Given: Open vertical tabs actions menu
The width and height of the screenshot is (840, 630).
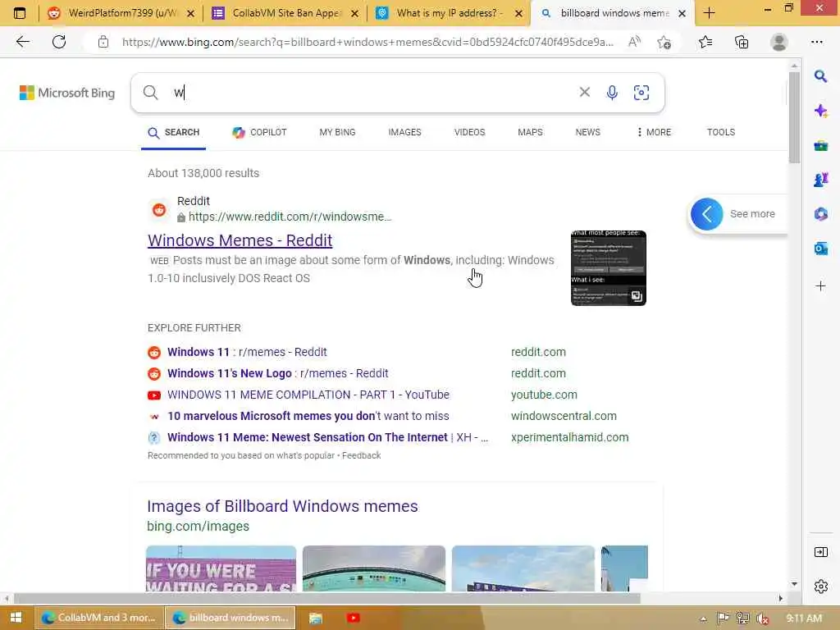Looking at the screenshot, I should [20, 13].
